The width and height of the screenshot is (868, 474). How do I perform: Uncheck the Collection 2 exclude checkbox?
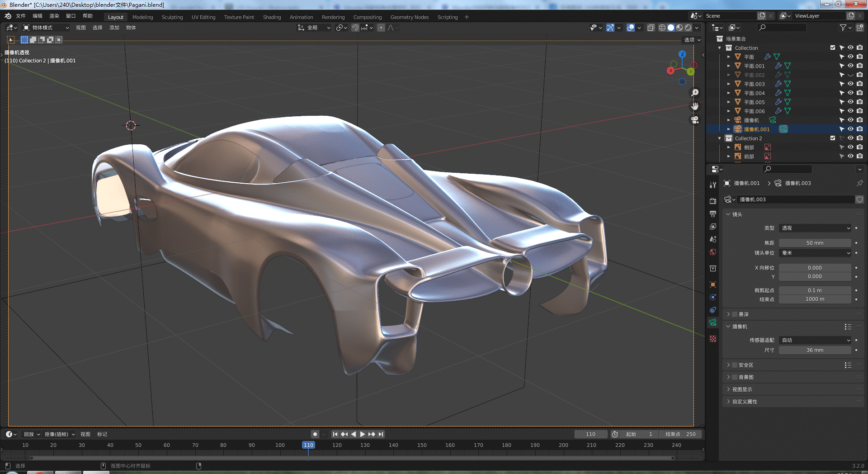(x=833, y=138)
